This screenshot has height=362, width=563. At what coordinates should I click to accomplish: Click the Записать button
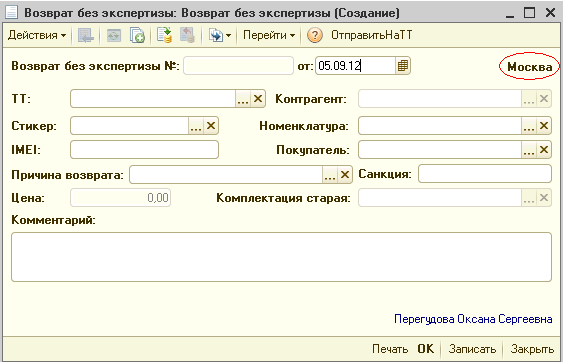pos(472,349)
